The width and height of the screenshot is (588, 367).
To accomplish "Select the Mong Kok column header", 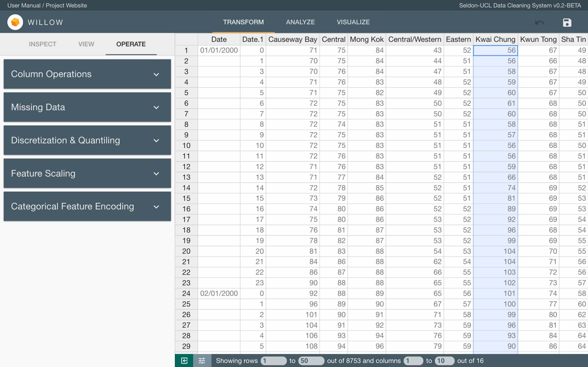I will coord(367,39).
